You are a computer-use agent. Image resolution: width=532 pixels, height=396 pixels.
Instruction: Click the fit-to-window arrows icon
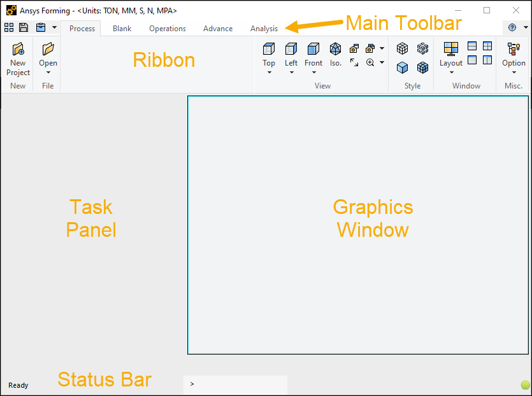tap(354, 62)
